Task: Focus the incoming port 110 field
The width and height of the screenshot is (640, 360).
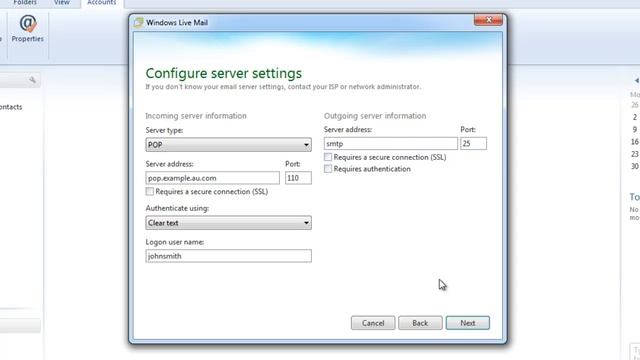Action: [298, 178]
